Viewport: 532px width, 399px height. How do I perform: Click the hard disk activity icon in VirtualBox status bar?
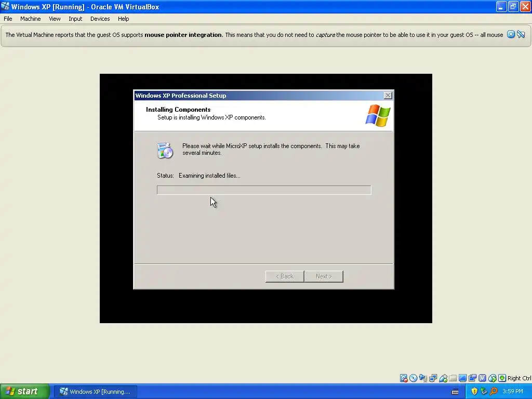coord(403,378)
